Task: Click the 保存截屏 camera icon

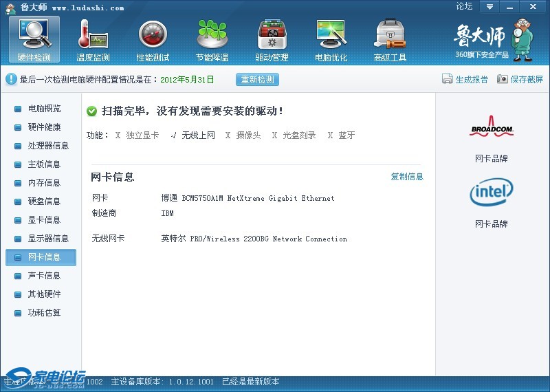Action: pos(503,79)
